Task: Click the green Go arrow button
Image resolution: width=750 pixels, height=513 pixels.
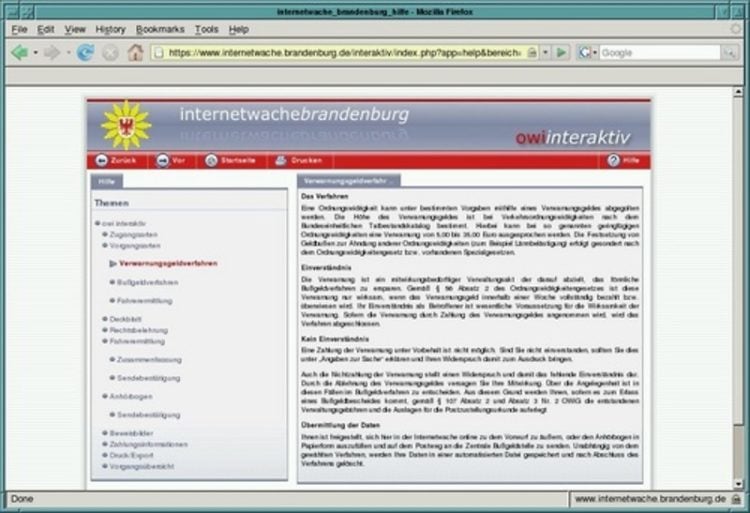Action: [562, 52]
